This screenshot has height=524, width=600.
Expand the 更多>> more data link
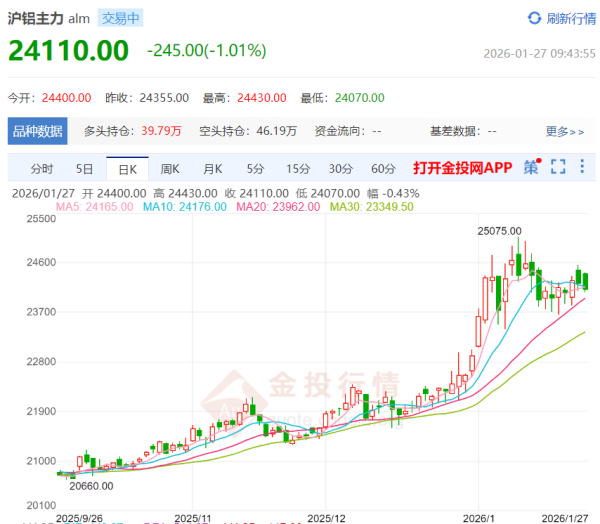pos(565,131)
